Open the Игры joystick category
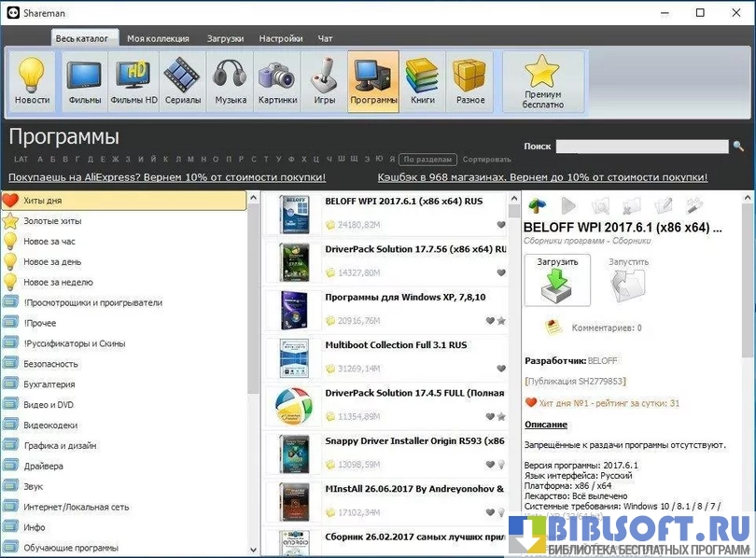Screen dimensions: 756x558 [x=324, y=80]
